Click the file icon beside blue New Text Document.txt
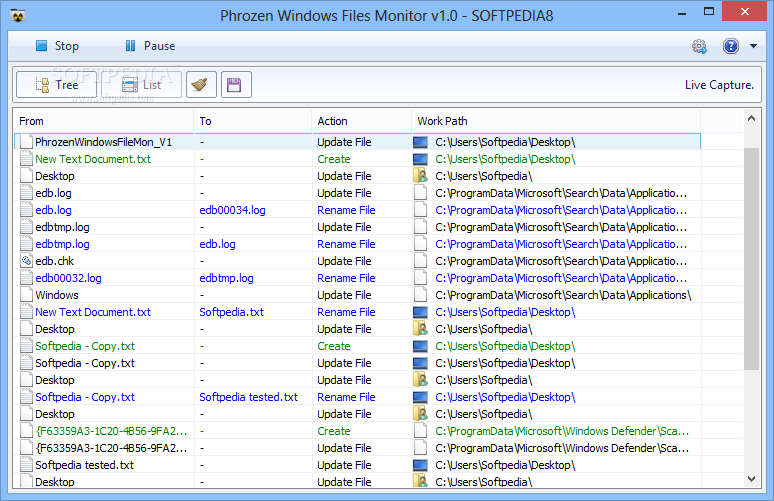Screen dimensions: 774x501 point(27,312)
